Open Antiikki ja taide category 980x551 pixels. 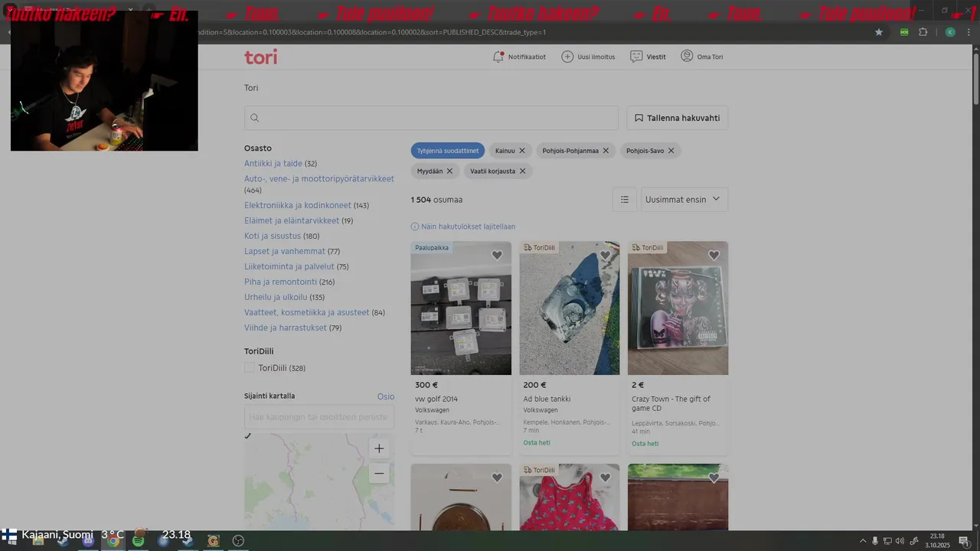pos(273,164)
